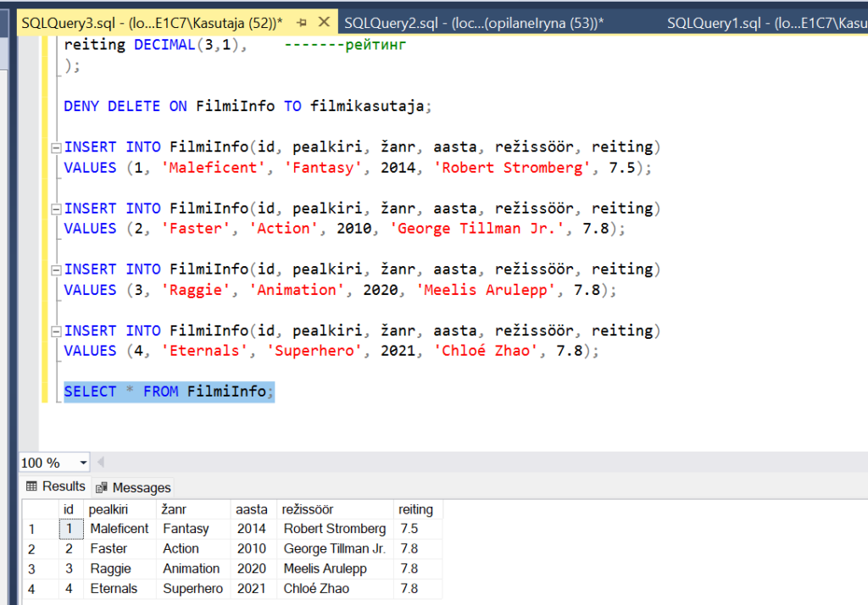Viewport: 868px width, 605px height.
Task: Click the pealkiri column header
Action: [x=120, y=509]
